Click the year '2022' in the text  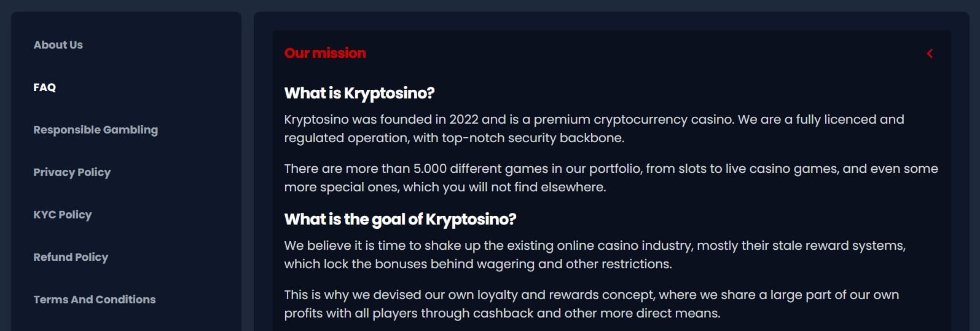coord(463,119)
